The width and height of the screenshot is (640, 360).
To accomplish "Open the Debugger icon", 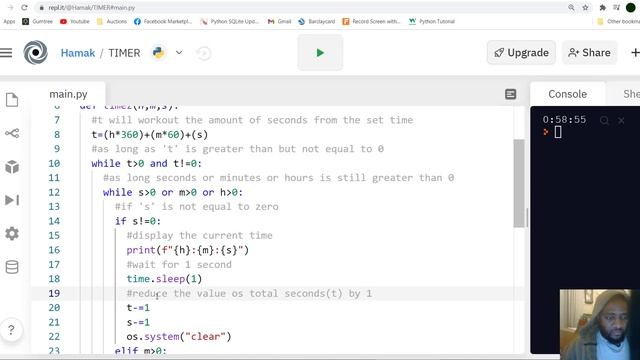I will [x=12, y=200].
